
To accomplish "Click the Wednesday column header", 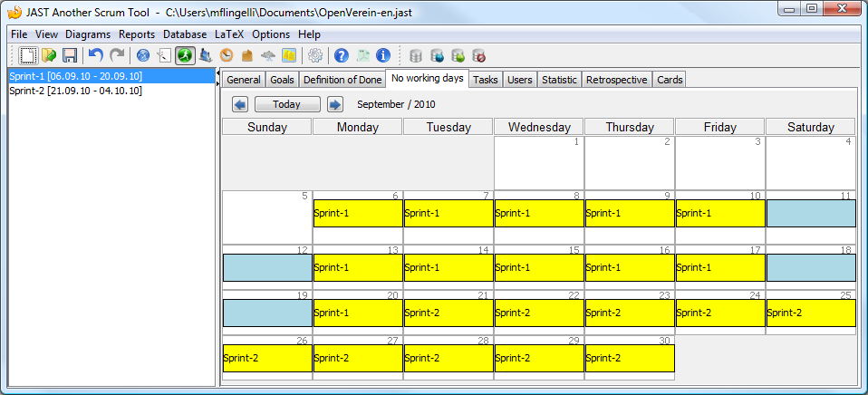I will point(539,127).
